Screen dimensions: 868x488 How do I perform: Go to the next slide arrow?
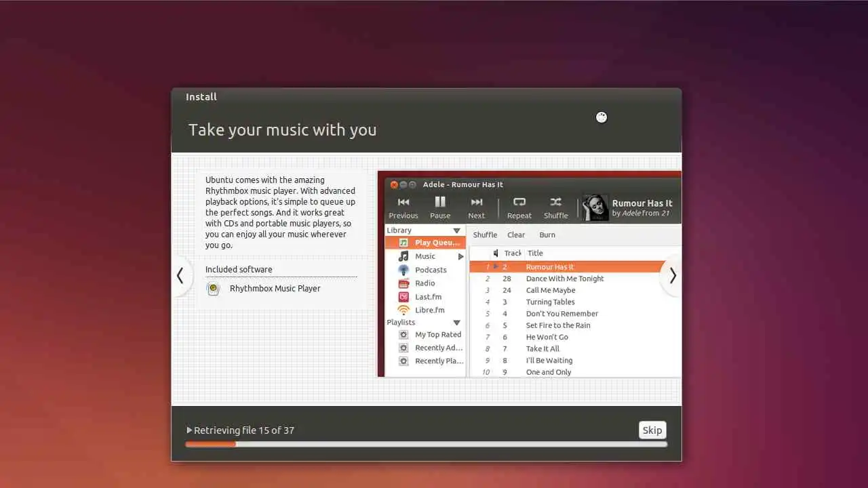coord(672,276)
